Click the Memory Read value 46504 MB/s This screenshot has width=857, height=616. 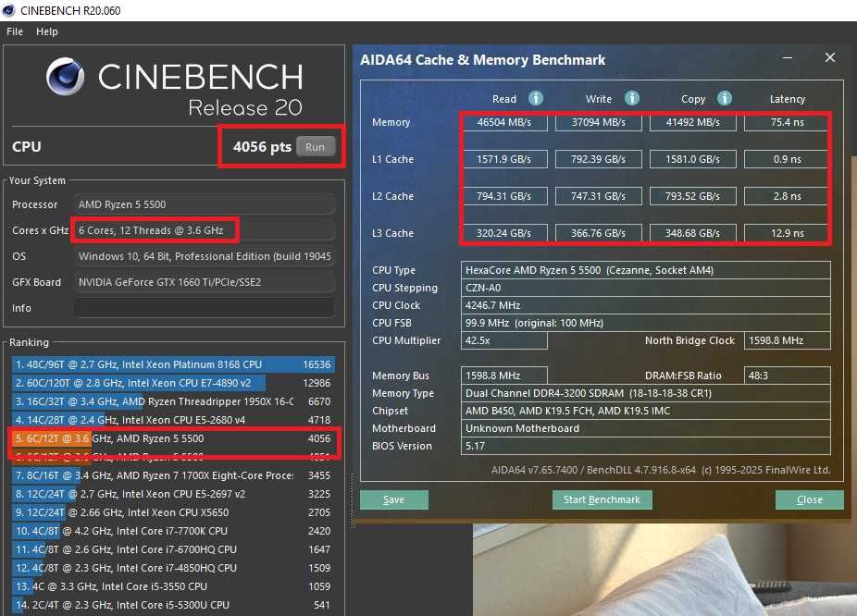click(x=504, y=122)
